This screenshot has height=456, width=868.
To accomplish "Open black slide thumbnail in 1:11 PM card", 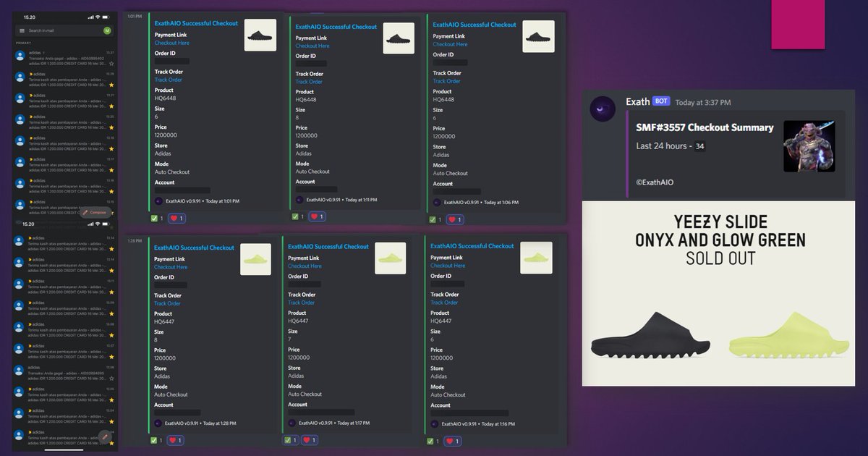I will (x=399, y=37).
